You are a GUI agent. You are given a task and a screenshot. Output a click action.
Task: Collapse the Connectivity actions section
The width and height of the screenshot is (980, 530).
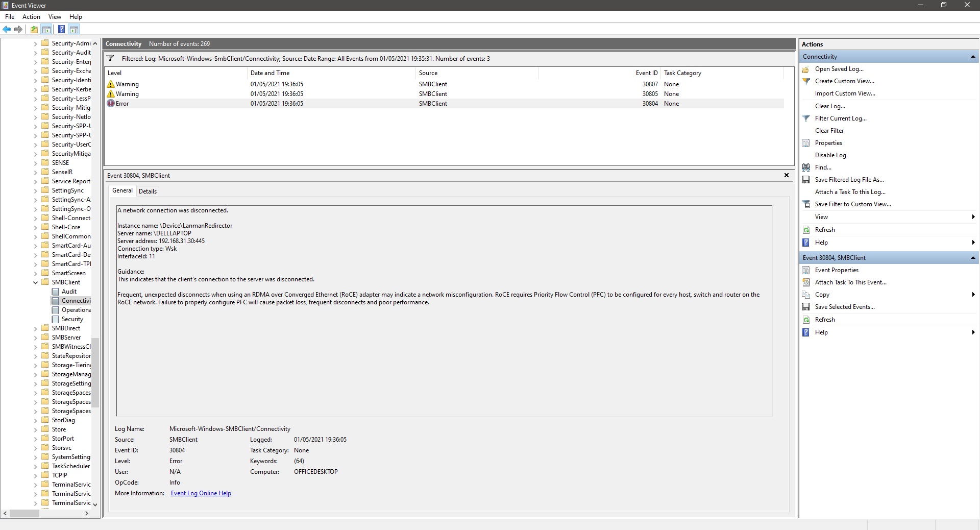(x=973, y=57)
